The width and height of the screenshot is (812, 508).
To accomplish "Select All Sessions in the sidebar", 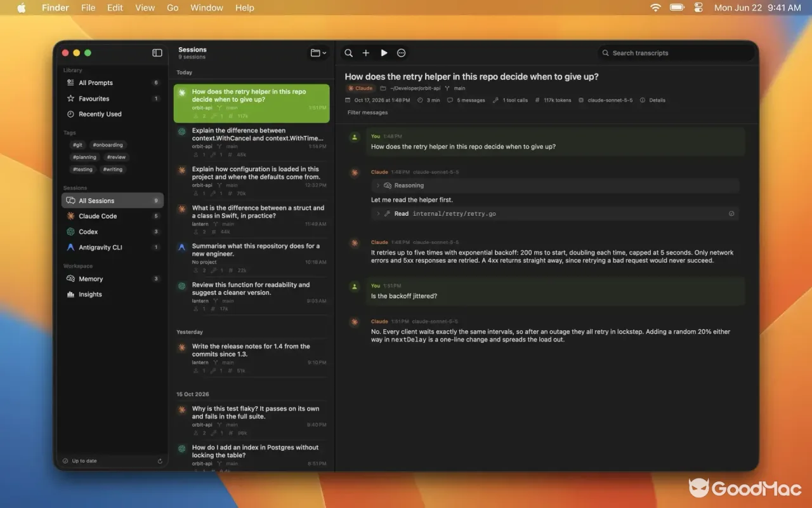I will pyautogui.click(x=112, y=201).
